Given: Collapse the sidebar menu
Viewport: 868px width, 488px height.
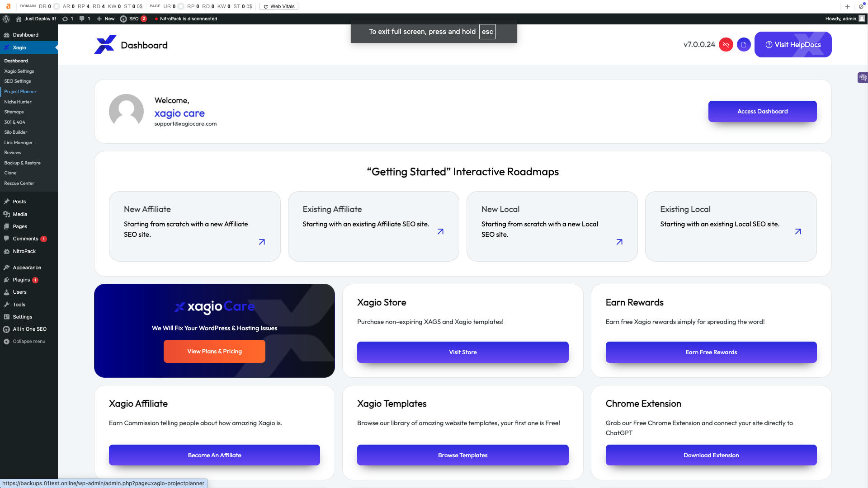Looking at the screenshot, I should coord(25,341).
